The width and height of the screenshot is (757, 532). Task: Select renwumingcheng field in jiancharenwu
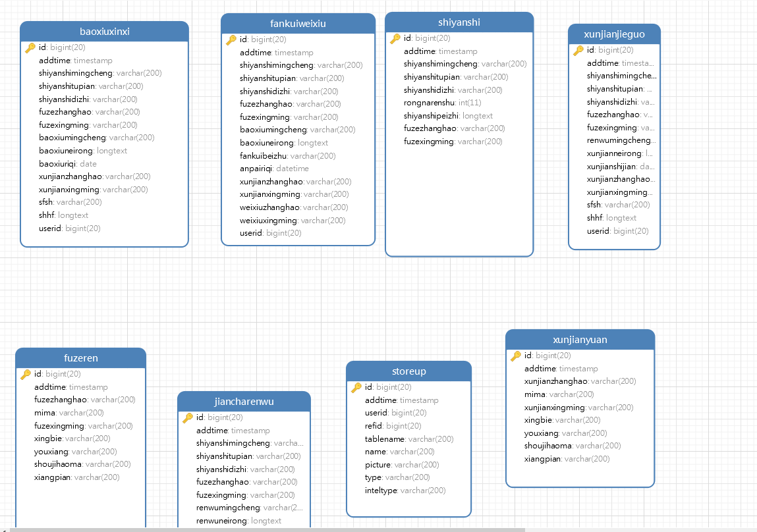click(250, 508)
